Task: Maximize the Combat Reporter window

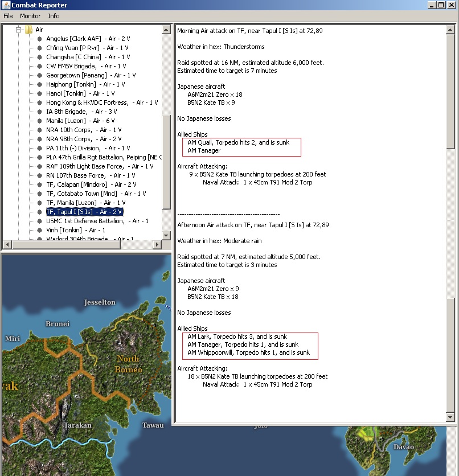Action: tap(441, 5)
